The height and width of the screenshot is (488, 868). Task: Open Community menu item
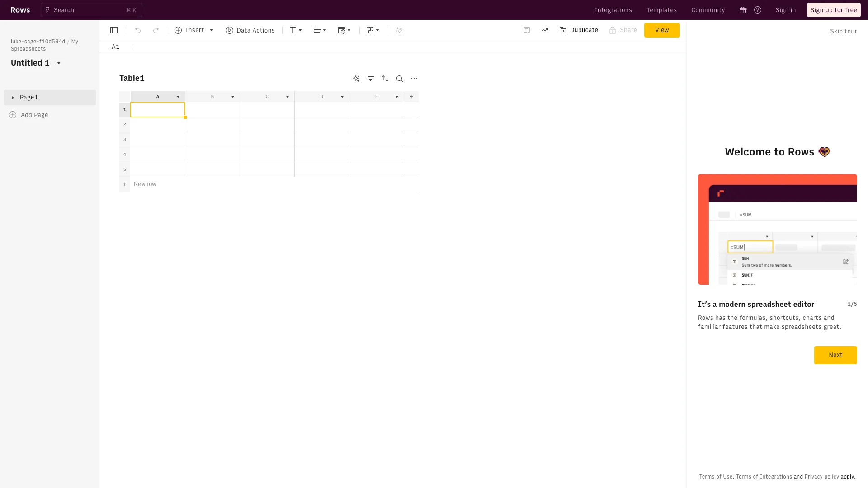coord(708,10)
